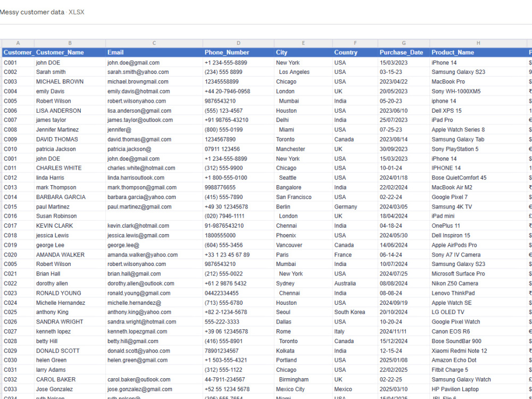Select email 'michael.browngmail.com'
Viewport: 532px width, 399px height.
pyautogui.click(x=154, y=82)
